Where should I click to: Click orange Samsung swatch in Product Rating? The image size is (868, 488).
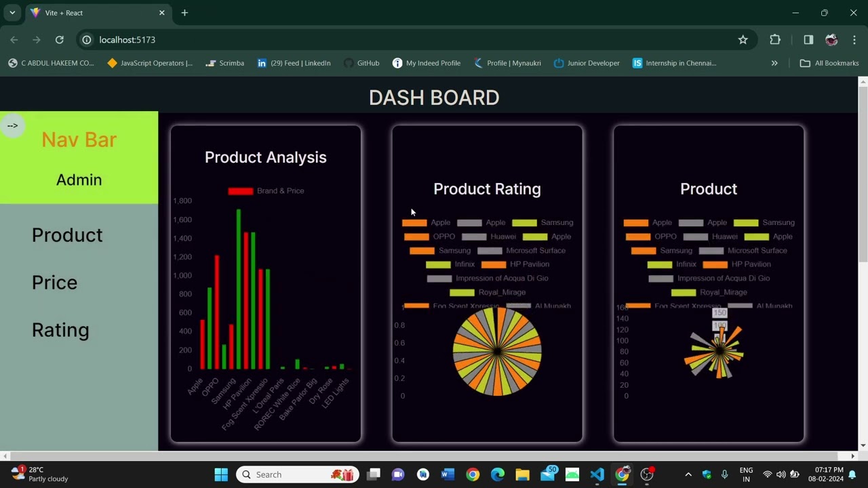click(x=422, y=251)
